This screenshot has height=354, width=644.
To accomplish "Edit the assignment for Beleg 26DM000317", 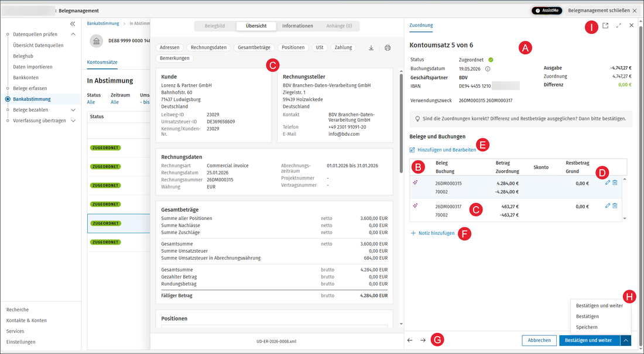I will point(608,206).
